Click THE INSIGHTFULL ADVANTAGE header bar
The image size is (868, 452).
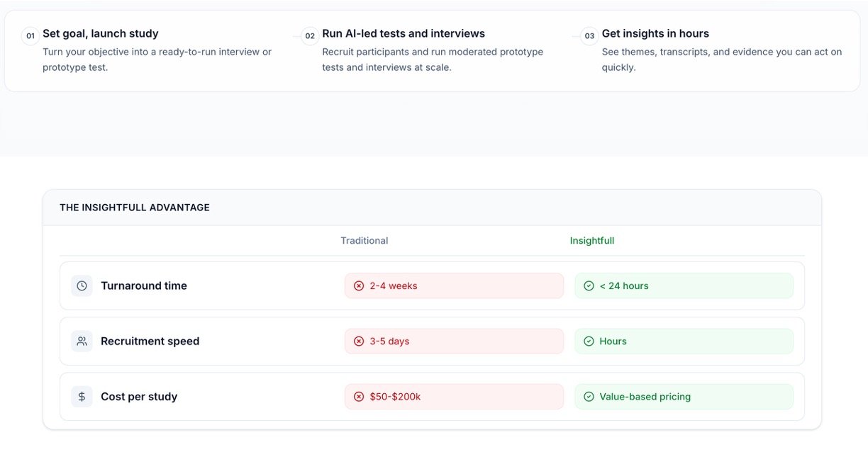tap(432, 208)
